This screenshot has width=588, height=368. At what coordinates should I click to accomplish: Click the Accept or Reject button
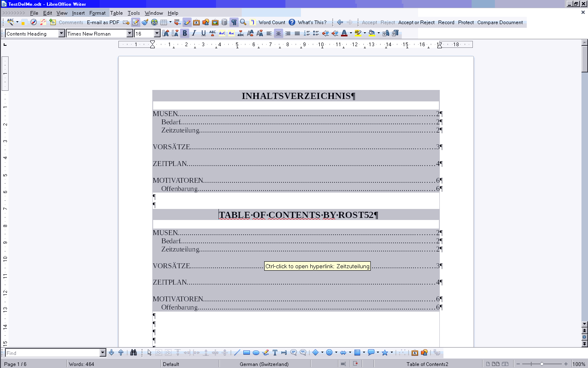pyautogui.click(x=416, y=22)
